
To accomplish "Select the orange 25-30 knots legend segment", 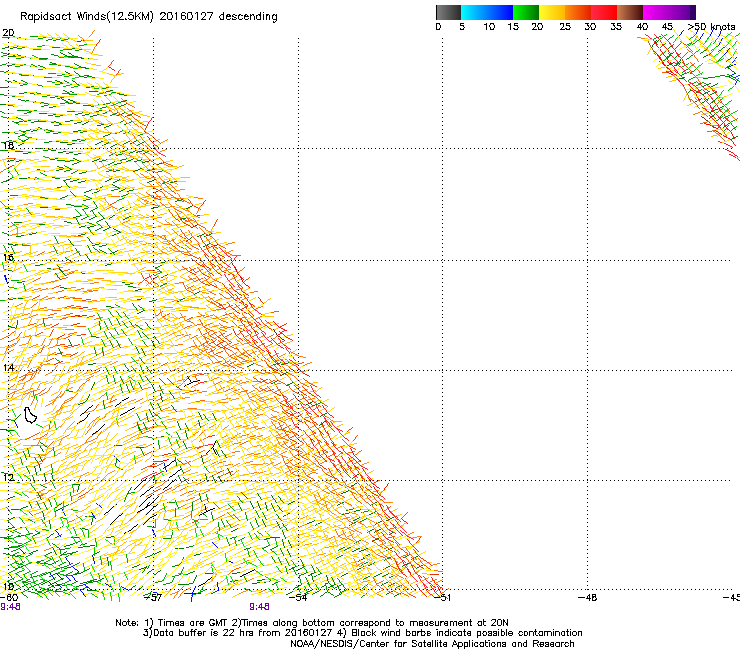I will [x=578, y=12].
